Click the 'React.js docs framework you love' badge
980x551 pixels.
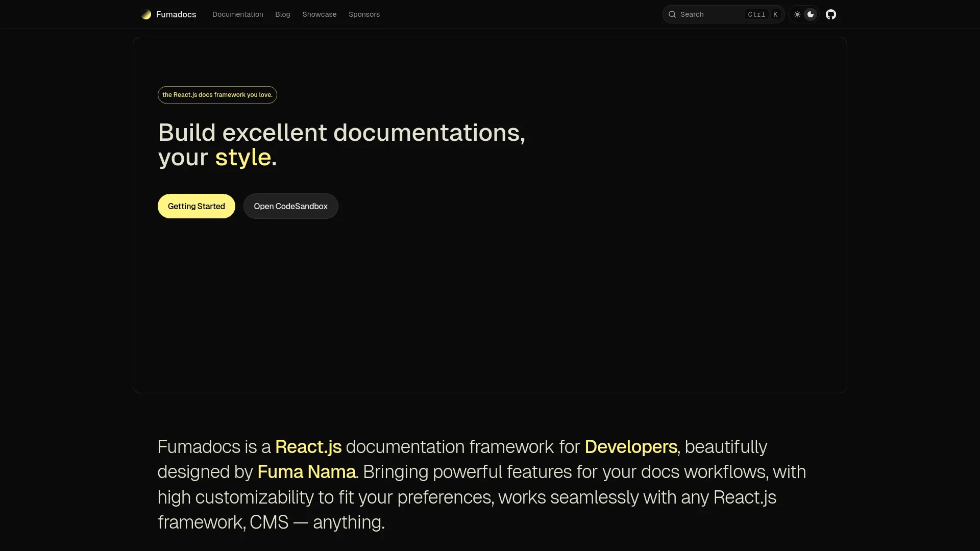217,95
